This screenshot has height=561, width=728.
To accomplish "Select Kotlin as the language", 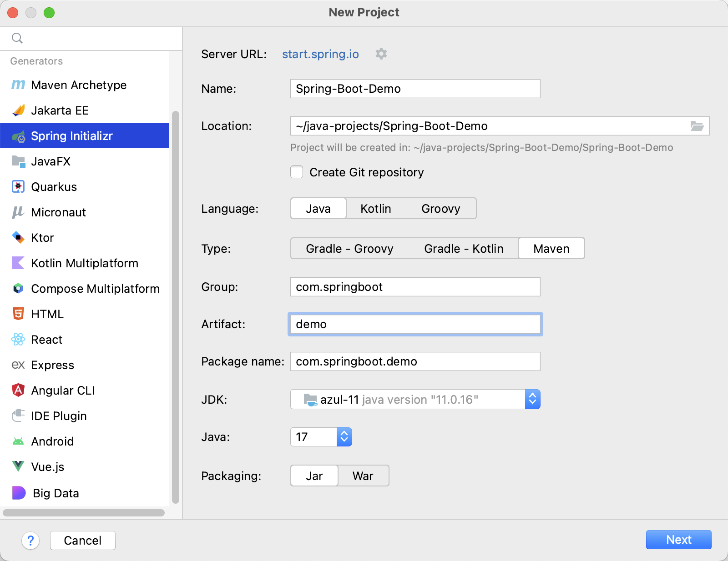I will [x=376, y=209].
